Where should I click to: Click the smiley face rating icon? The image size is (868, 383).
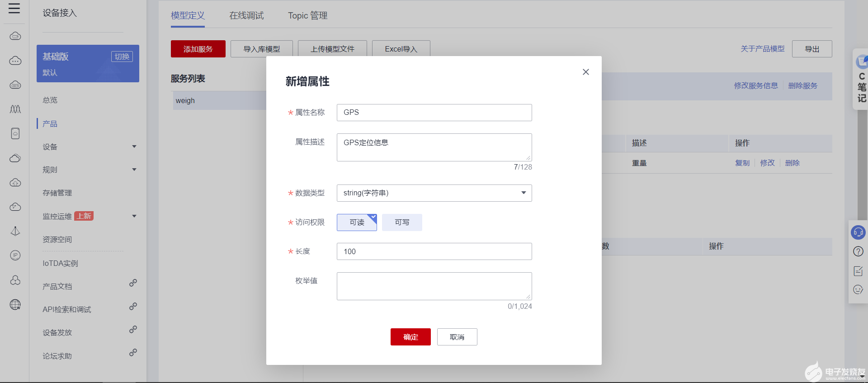858,290
